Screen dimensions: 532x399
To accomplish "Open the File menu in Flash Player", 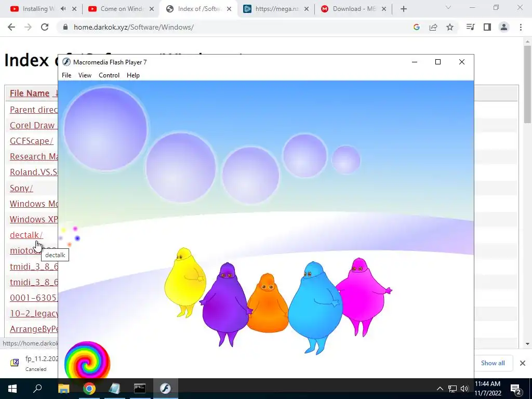I will tap(66, 75).
